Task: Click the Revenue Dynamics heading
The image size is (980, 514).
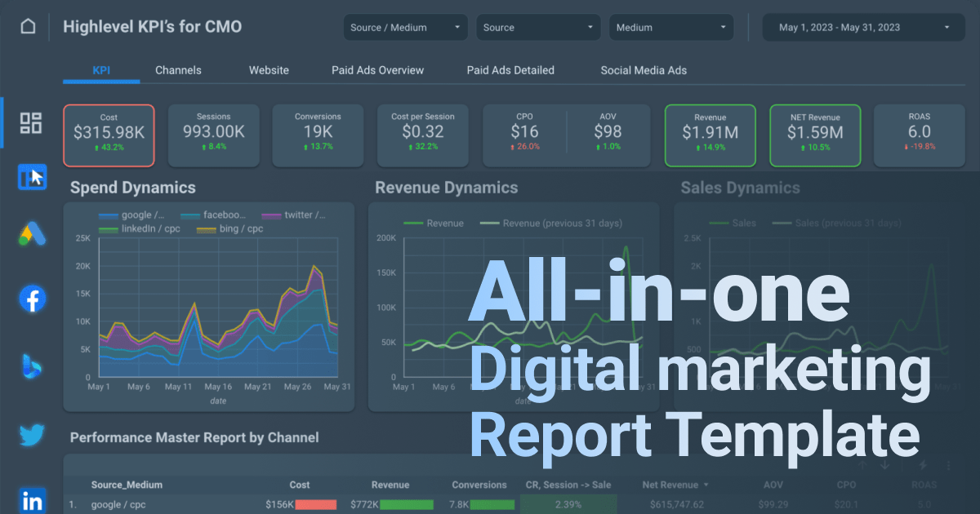Action: click(447, 188)
